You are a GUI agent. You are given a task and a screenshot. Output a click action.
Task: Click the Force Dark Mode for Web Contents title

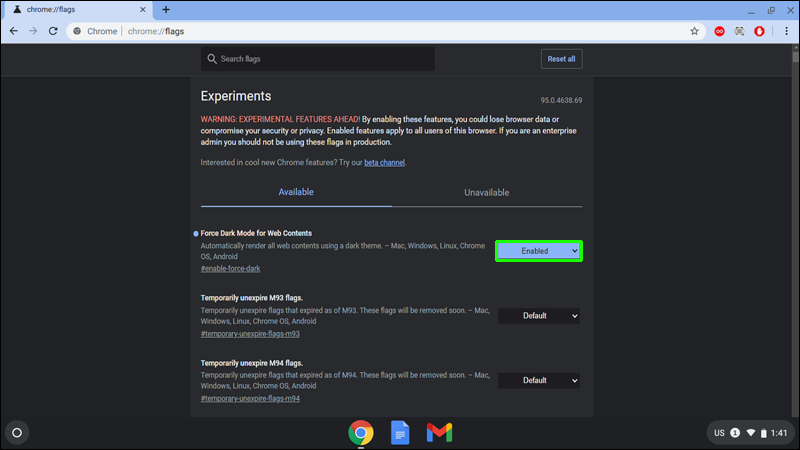pos(256,233)
